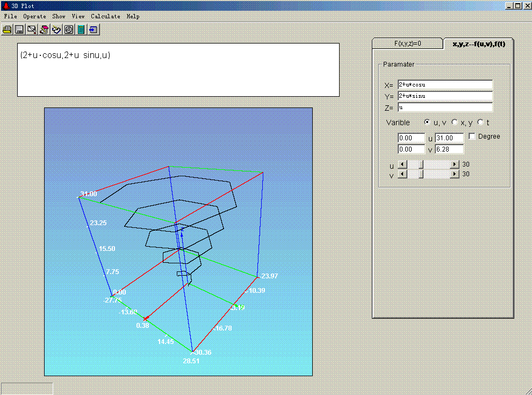Click the blue-arrow table toolbar icon

click(x=94, y=30)
